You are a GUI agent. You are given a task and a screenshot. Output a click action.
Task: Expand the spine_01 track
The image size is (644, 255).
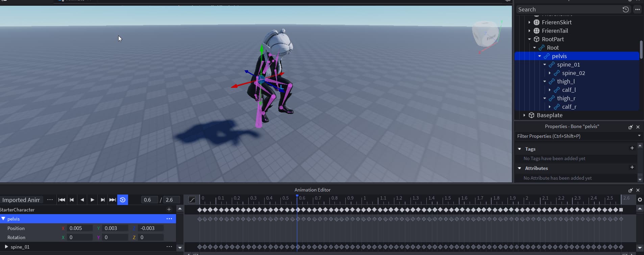pos(6,247)
